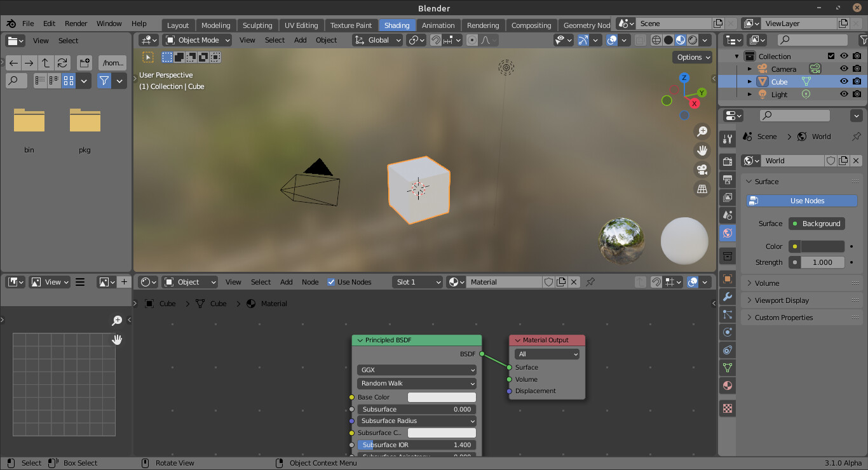The height and width of the screenshot is (470, 868).
Task: Toggle Collection exclude checkbox in outliner
Action: click(x=831, y=56)
